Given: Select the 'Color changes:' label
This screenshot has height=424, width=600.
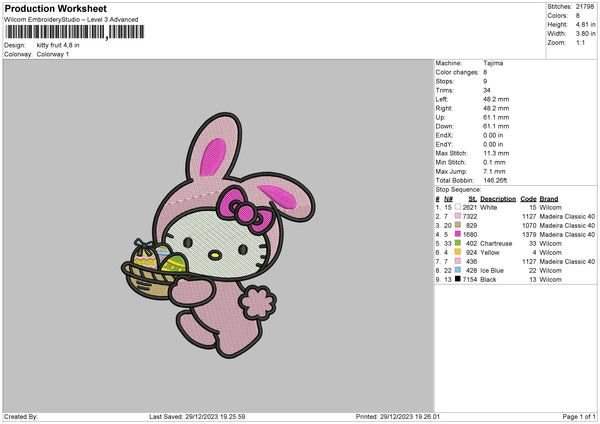Looking at the screenshot, I should tap(457, 72).
